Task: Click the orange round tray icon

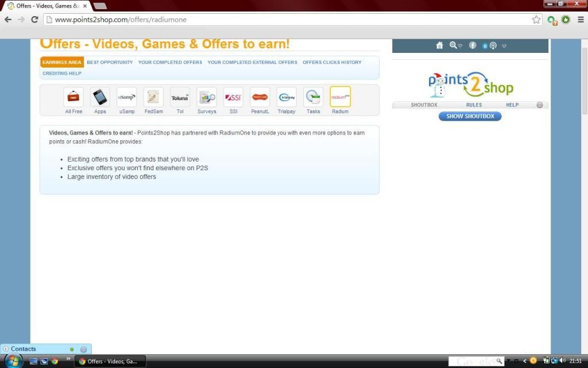Action: (x=533, y=361)
